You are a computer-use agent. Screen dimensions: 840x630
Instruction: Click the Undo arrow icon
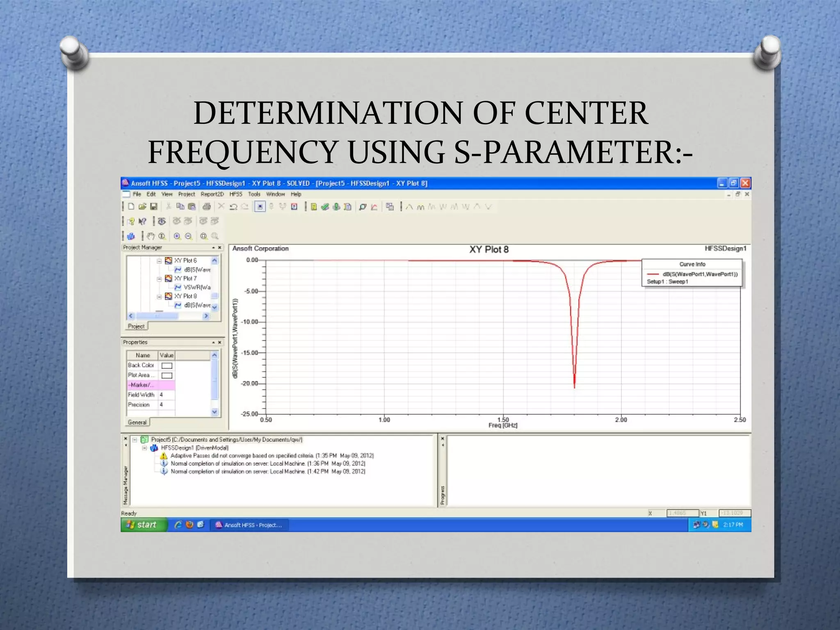tap(233, 207)
